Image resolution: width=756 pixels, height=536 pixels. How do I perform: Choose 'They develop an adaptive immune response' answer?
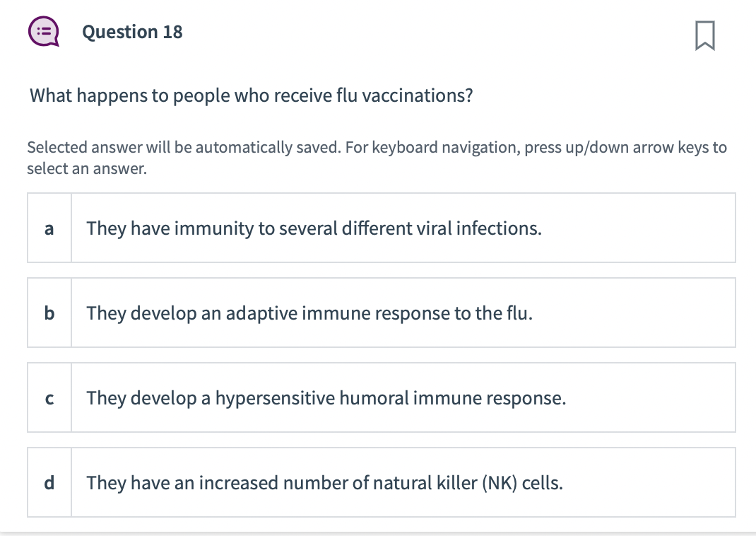(309, 313)
